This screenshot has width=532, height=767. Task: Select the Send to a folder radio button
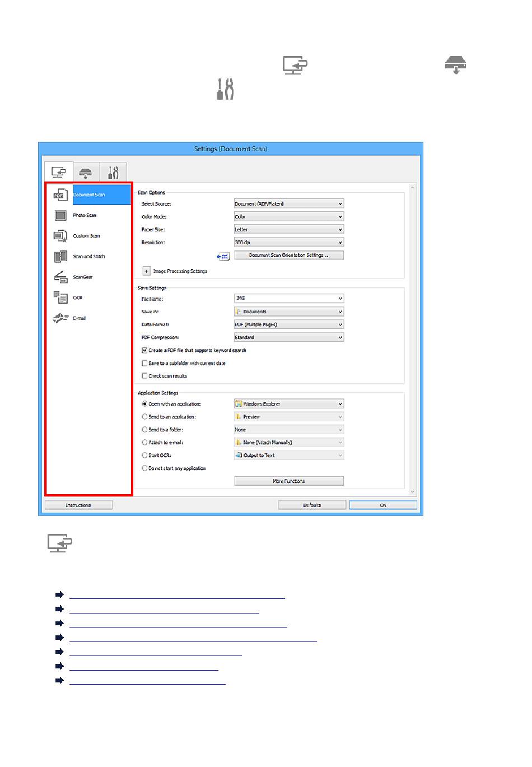[144, 430]
